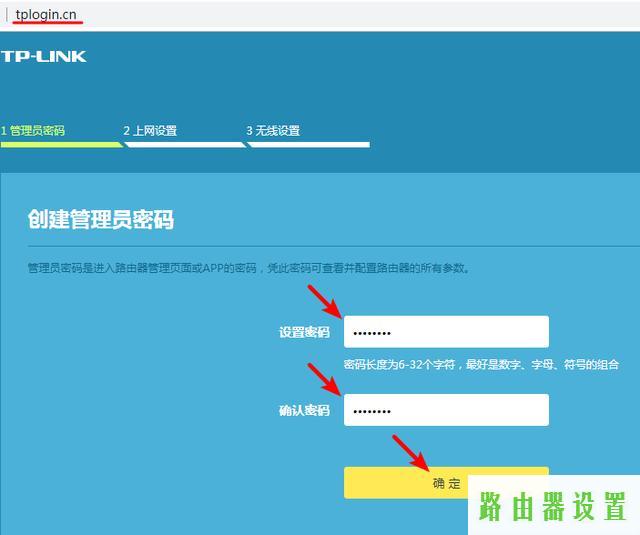
Task: Click the description starting 管理员密码是进入路由器
Action: pyautogui.click(x=249, y=268)
